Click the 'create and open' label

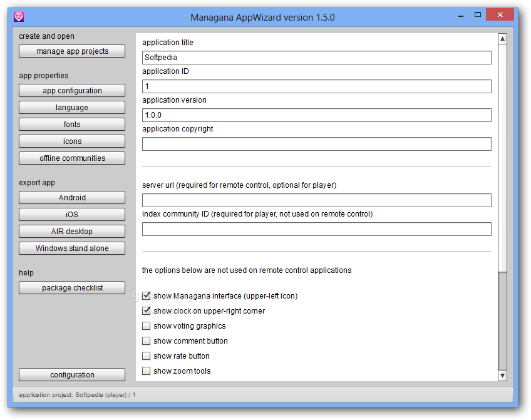pyautogui.click(x=46, y=36)
